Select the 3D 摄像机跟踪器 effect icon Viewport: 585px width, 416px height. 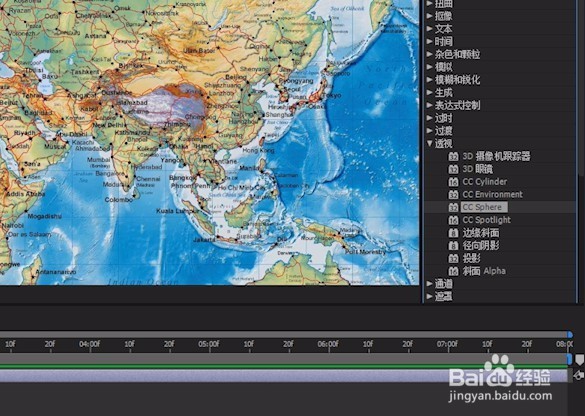[x=453, y=156]
